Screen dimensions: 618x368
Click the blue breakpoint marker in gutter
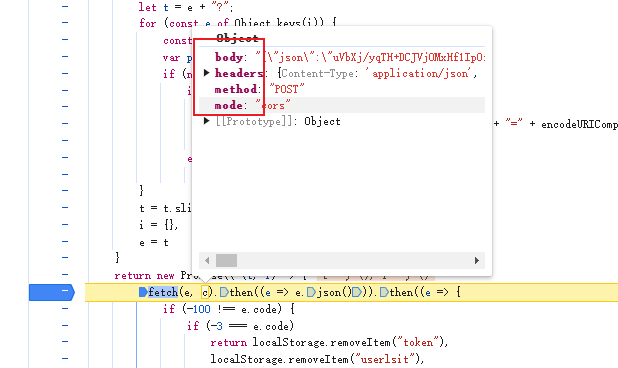[x=52, y=292]
